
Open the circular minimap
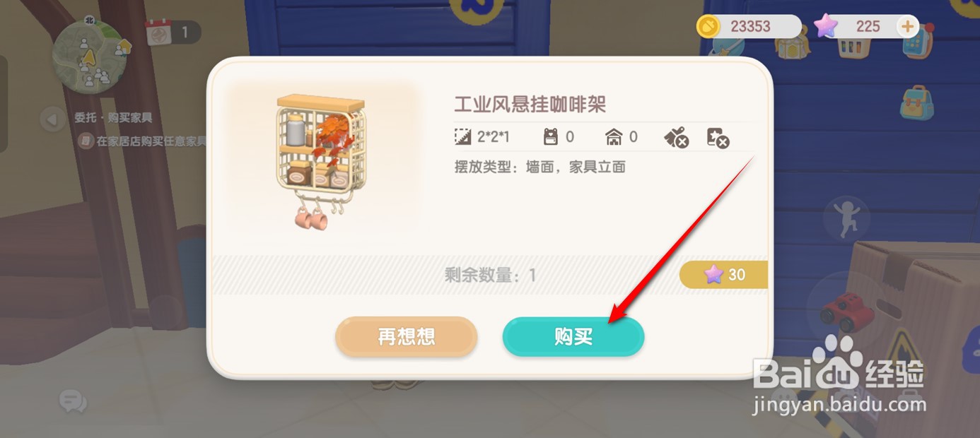[90, 57]
